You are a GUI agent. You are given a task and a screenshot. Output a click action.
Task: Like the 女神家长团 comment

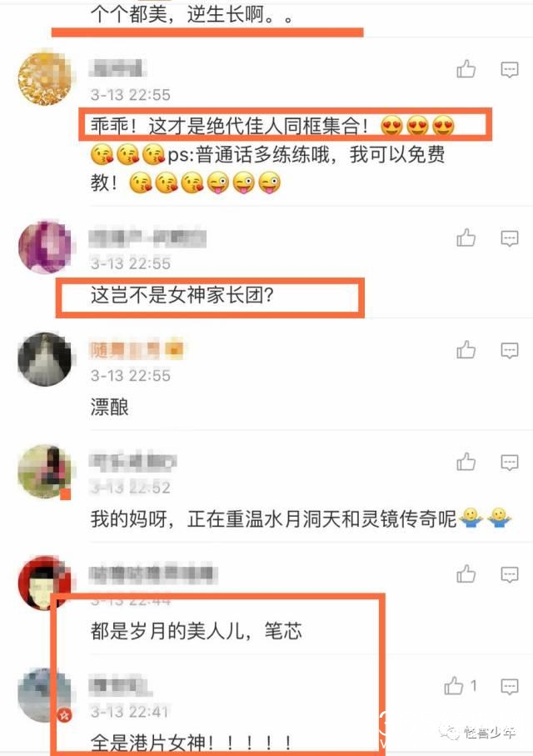tap(466, 238)
